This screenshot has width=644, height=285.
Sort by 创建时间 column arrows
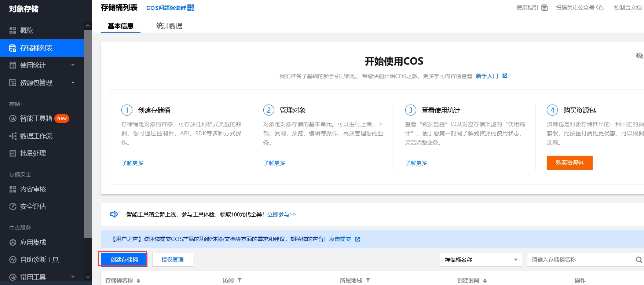coord(485,281)
